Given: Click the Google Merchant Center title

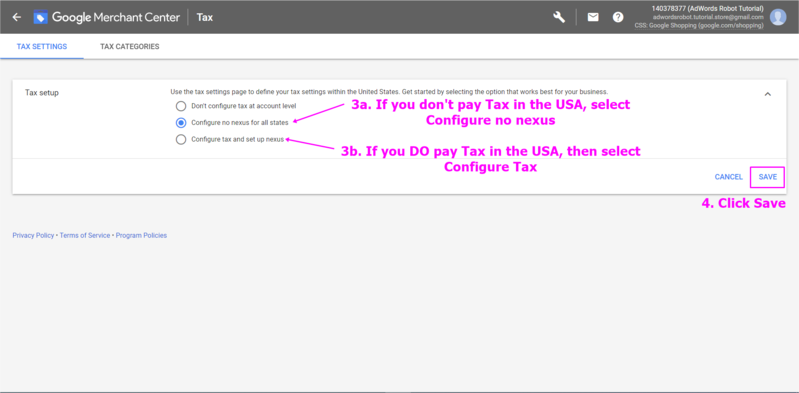Looking at the screenshot, I should 116,17.
